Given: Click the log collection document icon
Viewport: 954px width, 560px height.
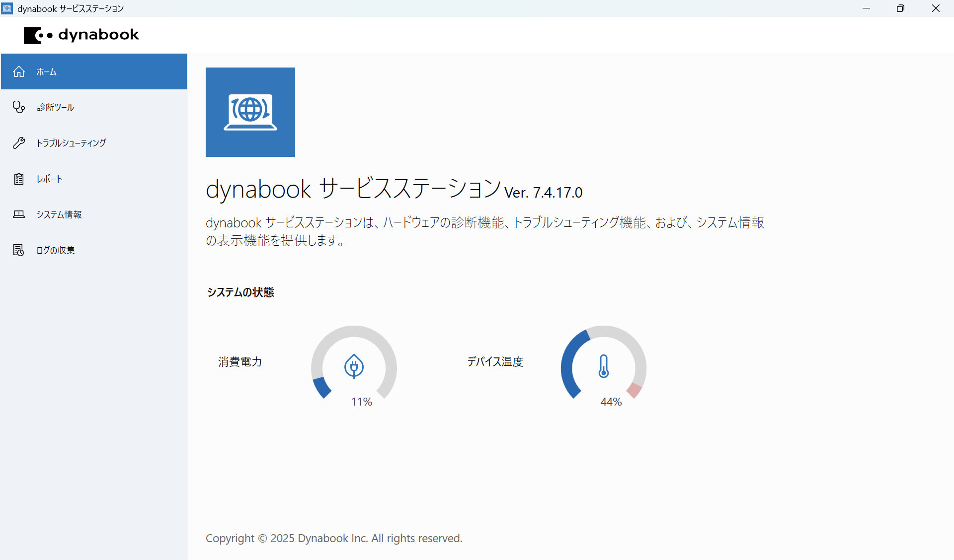Looking at the screenshot, I should (x=19, y=250).
